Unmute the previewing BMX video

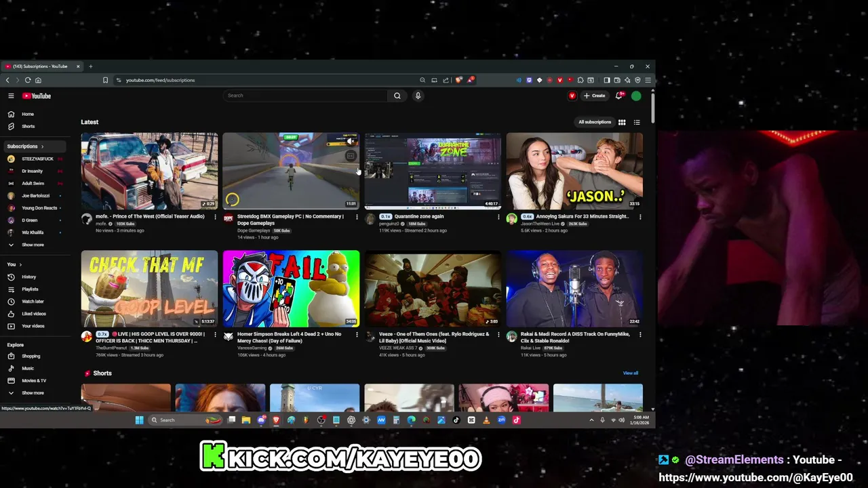351,141
